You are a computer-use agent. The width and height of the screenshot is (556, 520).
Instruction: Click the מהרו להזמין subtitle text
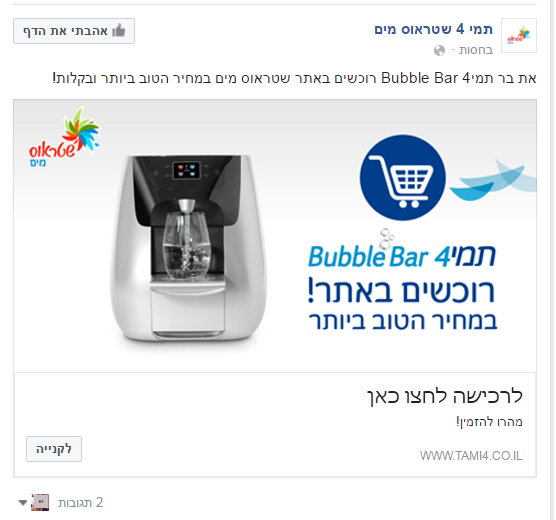(x=489, y=422)
